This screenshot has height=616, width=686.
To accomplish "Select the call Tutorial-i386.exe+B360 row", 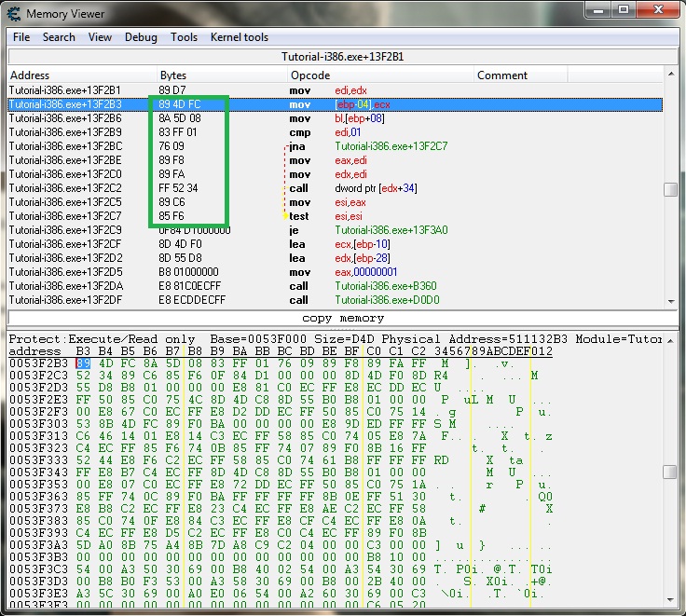I will click(336, 286).
